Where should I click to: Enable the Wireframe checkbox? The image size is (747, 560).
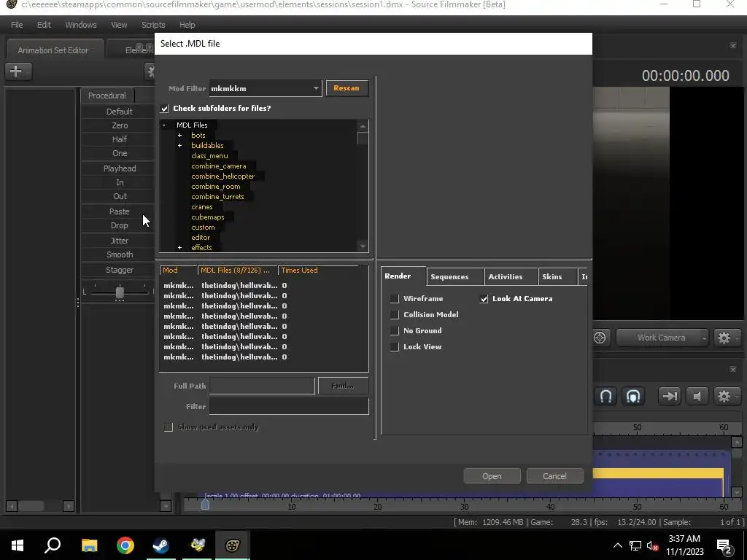point(395,299)
